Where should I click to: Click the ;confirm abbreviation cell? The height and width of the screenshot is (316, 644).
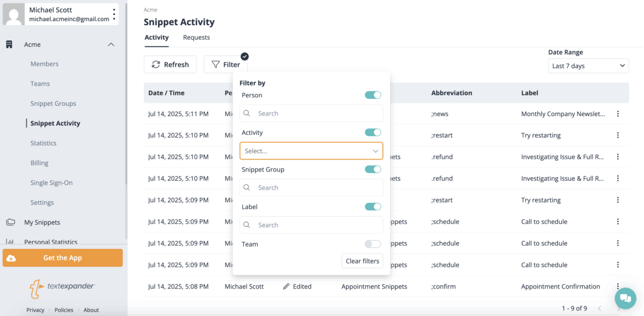point(443,286)
